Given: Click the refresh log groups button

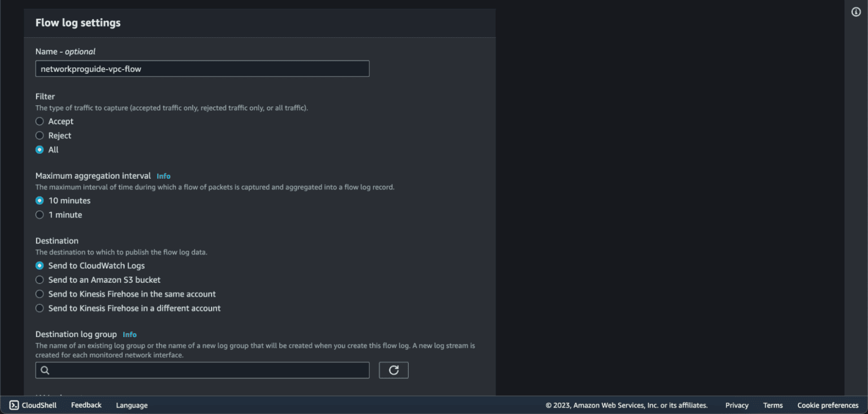Looking at the screenshot, I should (x=393, y=370).
